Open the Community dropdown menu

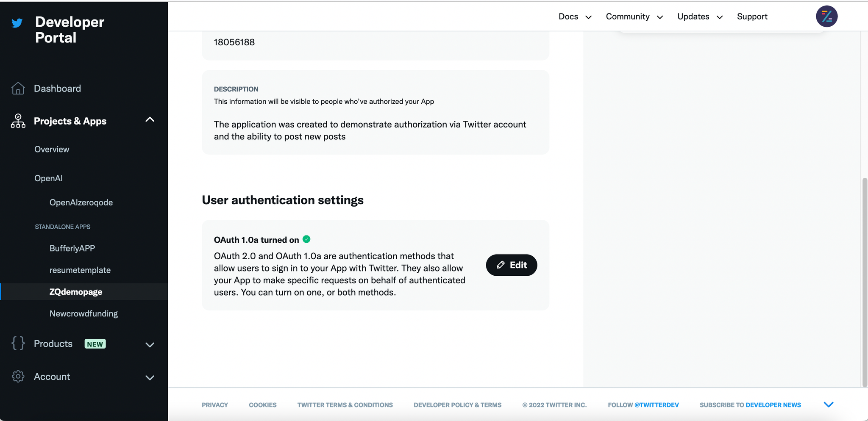pyautogui.click(x=634, y=17)
